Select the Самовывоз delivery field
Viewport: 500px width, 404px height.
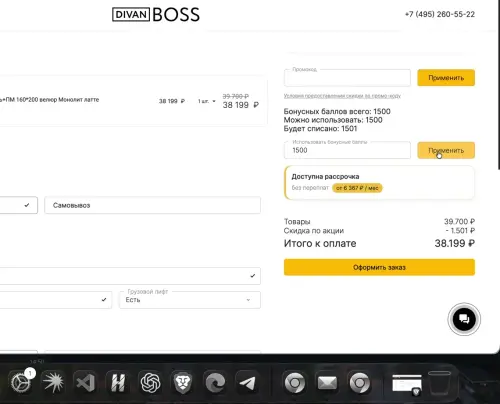click(152, 205)
